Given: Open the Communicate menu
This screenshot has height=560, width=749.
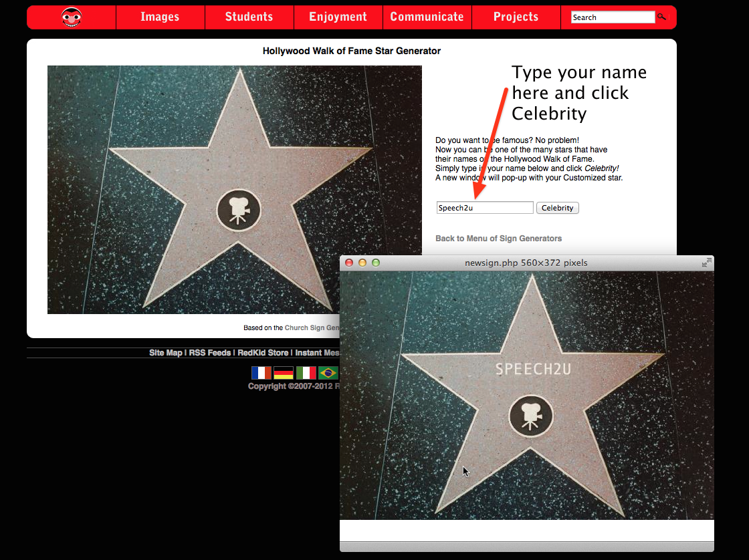Looking at the screenshot, I should coord(427,17).
